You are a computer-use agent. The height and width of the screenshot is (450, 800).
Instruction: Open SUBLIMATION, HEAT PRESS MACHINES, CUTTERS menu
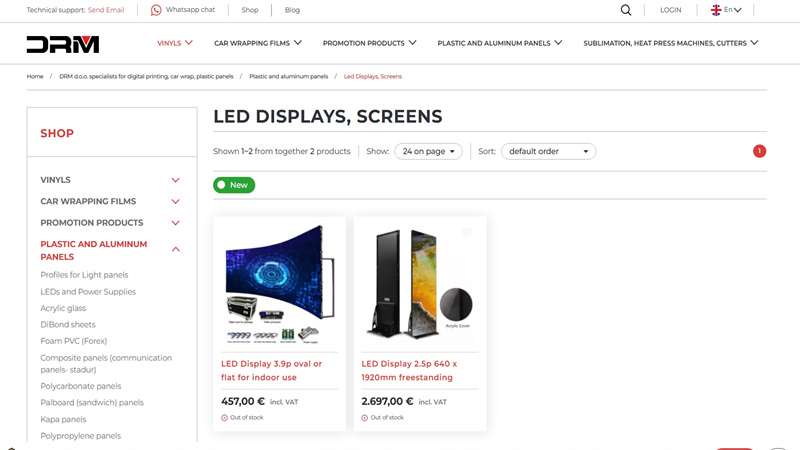click(x=670, y=43)
